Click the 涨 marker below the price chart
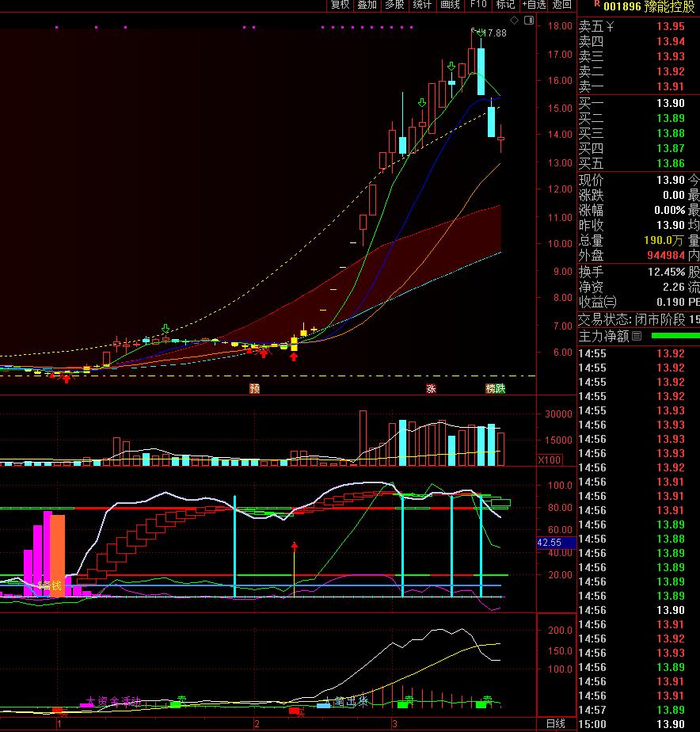Screen dimensions: 700x732 point(431,388)
